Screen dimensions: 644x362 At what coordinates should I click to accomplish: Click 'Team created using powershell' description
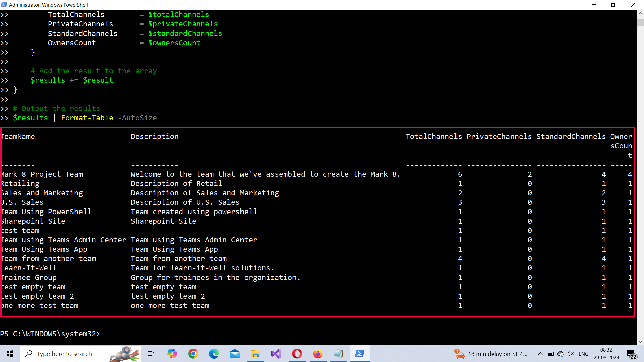[x=194, y=212]
